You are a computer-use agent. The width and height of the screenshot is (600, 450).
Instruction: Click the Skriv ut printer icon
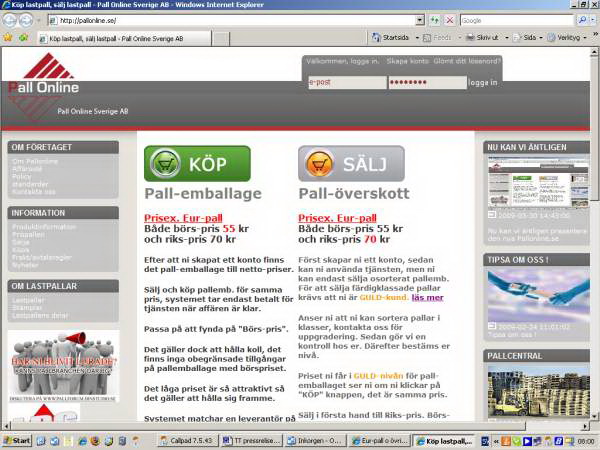471,38
